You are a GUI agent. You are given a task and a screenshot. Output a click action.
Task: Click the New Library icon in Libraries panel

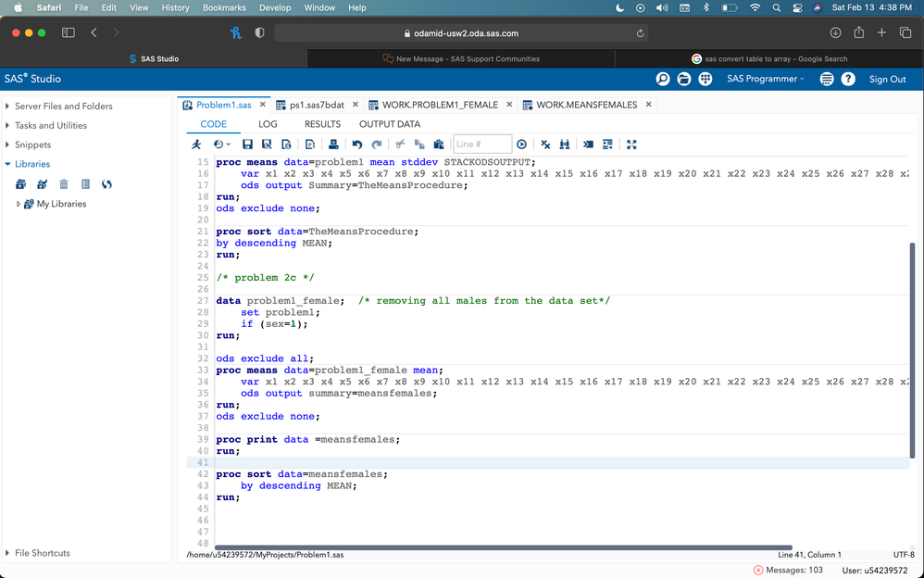pyautogui.click(x=21, y=184)
